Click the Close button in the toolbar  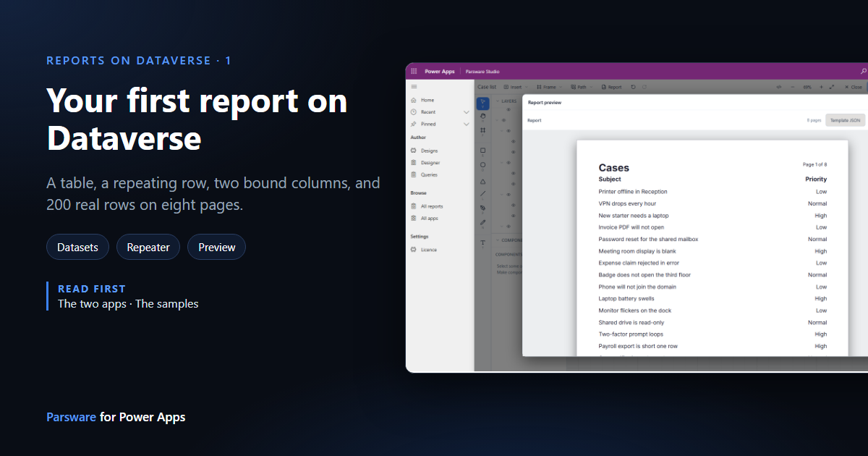[x=853, y=87]
